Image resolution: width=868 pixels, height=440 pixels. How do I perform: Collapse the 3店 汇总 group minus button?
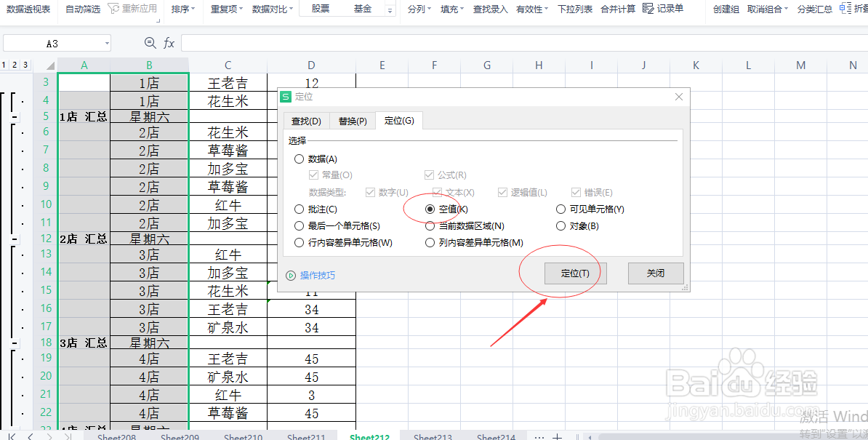point(15,344)
